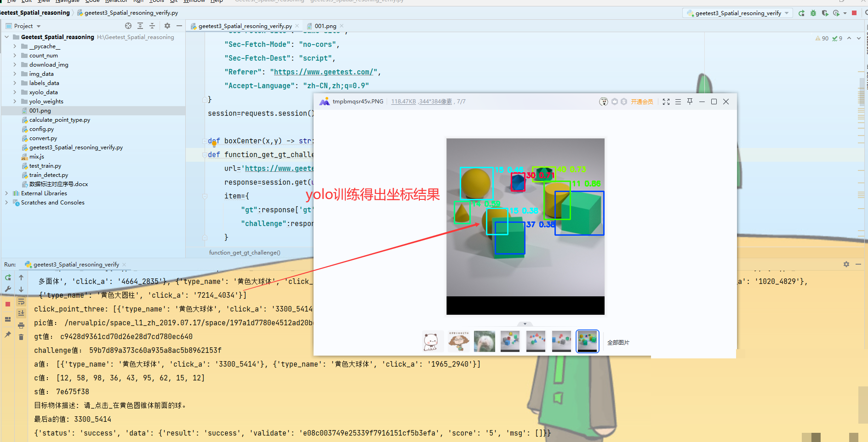The width and height of the screenshot is (868, 442).
Task: Collapse all in the Project panel toolbar
Action: tap(152, 26)
